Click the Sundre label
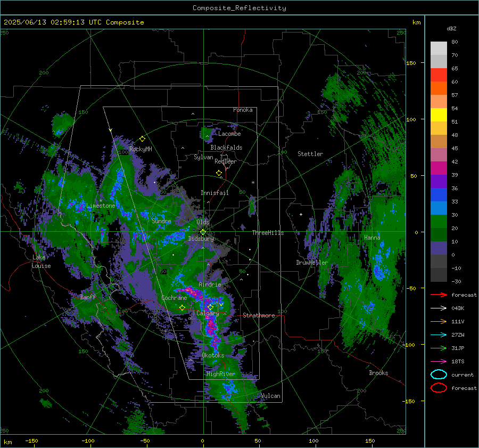 (x=161, y=221)
